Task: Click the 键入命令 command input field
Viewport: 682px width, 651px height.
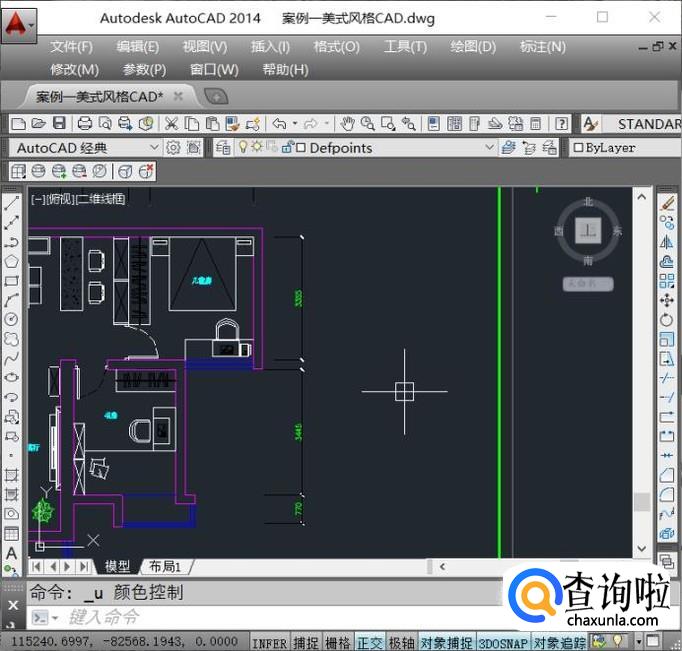Action: pos(260,617)
